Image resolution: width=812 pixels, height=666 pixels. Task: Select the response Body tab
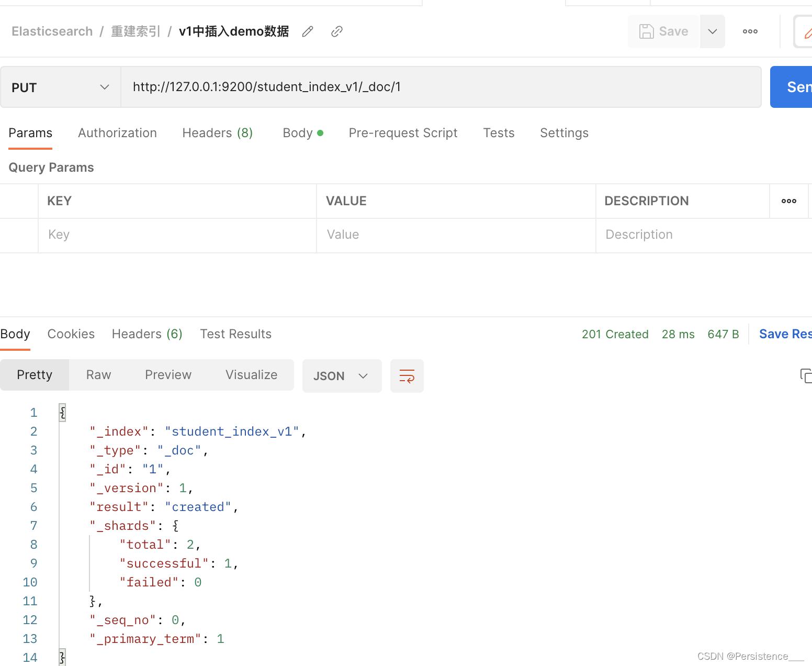coord(15,334)
